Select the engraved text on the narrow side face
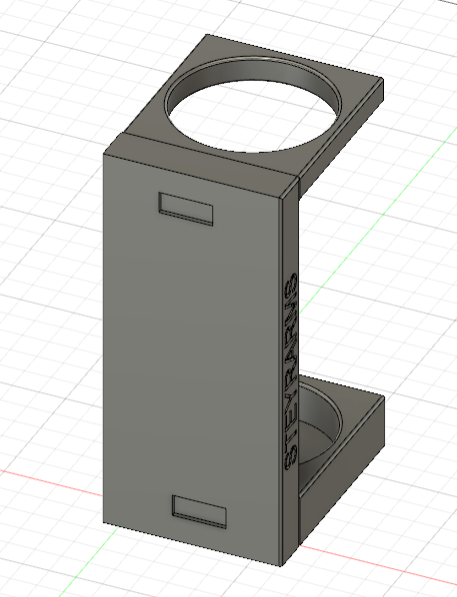Image resolution: width=457 pixels, height=597 pixels. 291,371
